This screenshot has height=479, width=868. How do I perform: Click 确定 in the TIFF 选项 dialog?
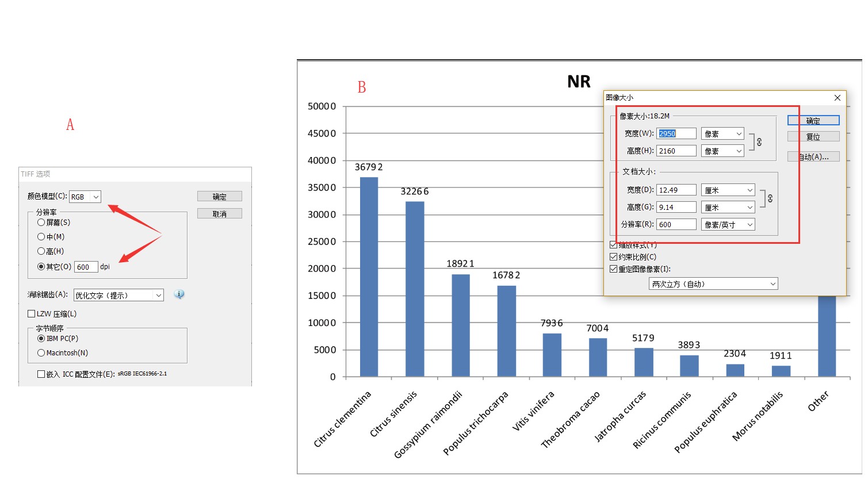pyautogui.click(x=220, y=197)
